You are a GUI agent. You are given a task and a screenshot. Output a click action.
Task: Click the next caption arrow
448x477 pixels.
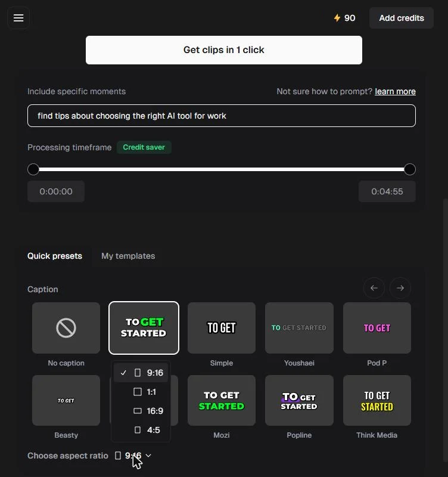pyautogui.click(x=400, y=288)
